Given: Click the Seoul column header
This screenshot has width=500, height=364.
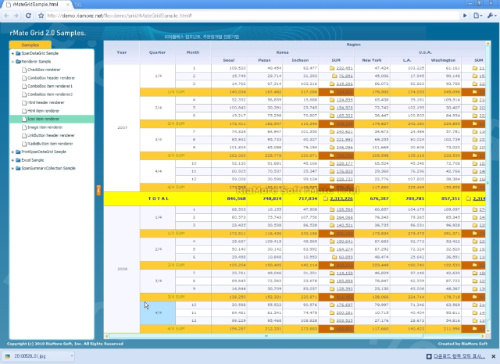Looking at the screenshot, I should (x=229, y=60).
